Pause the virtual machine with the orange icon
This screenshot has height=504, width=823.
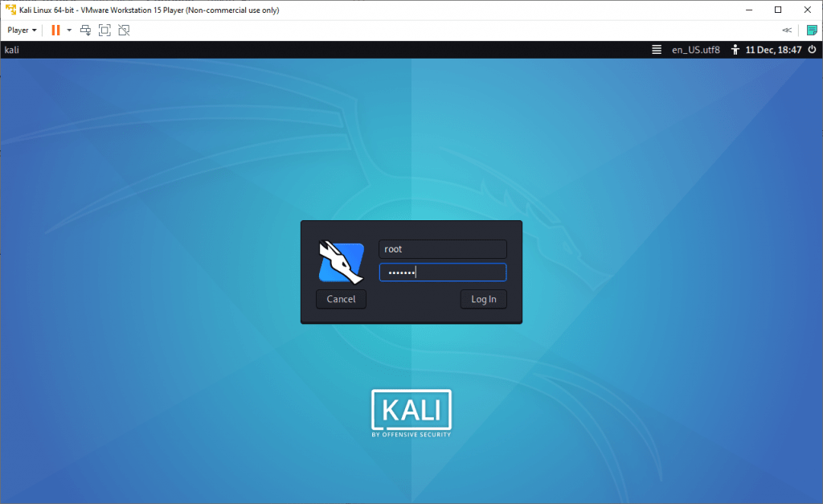point(55,30)
